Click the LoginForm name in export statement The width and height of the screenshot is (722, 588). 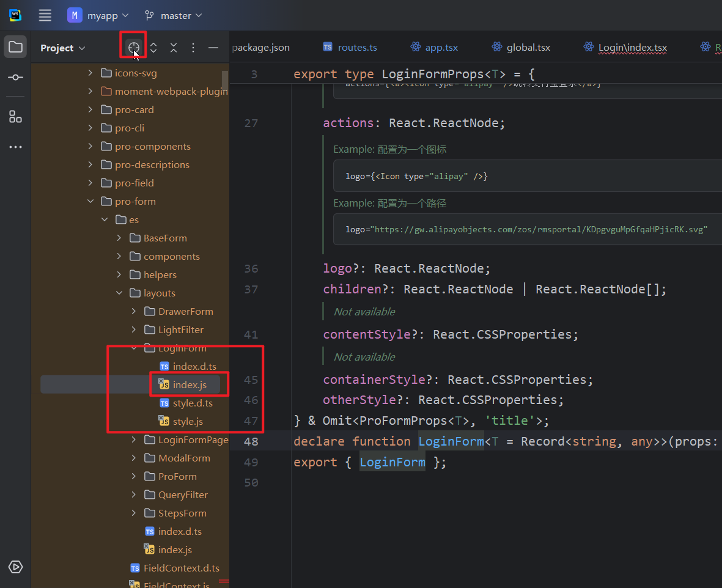(392, 462)
